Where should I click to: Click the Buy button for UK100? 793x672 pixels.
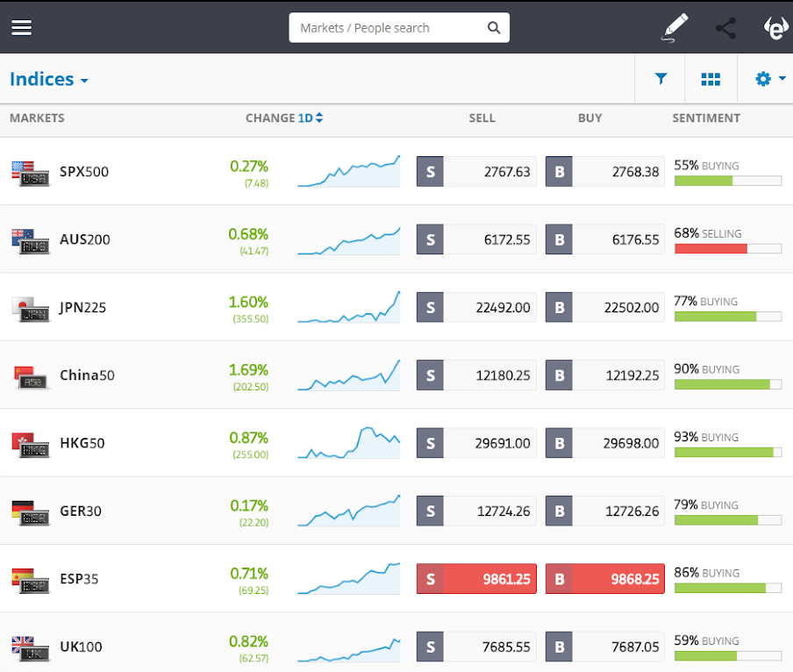point(605,647)
